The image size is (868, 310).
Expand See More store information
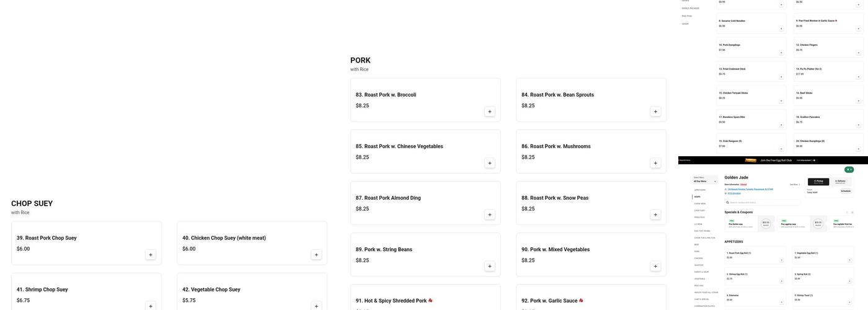[794, 184]
